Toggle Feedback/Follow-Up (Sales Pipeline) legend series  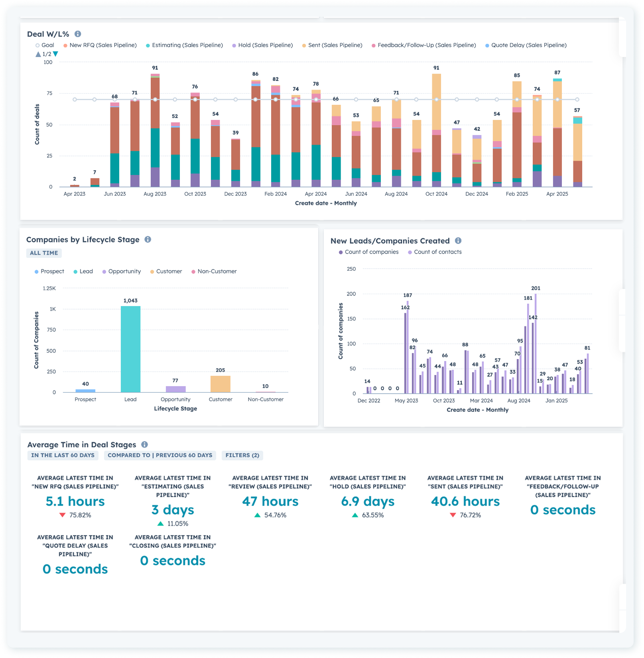pyautogui.click(x=424, y=45)
